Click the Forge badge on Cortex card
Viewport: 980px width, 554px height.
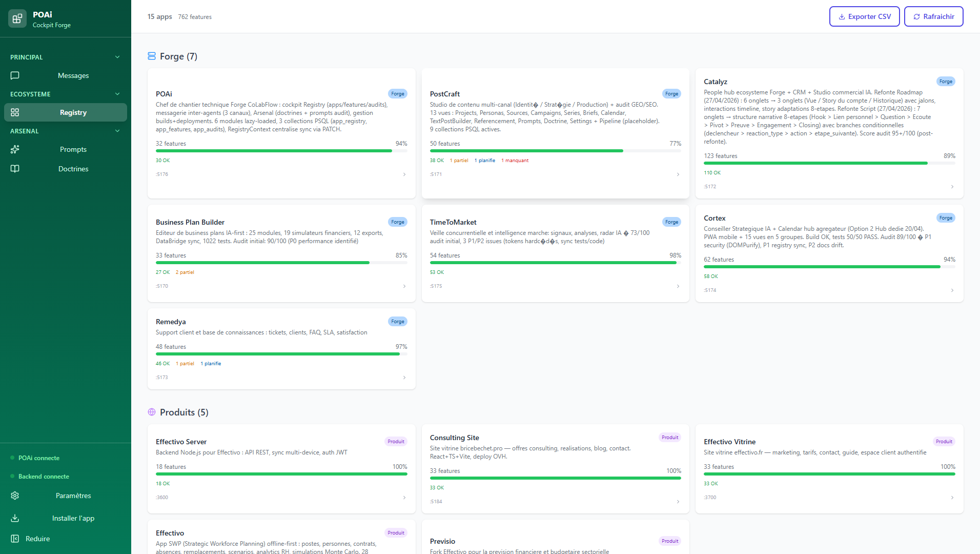pyautogui.click(x=946, y=218)
